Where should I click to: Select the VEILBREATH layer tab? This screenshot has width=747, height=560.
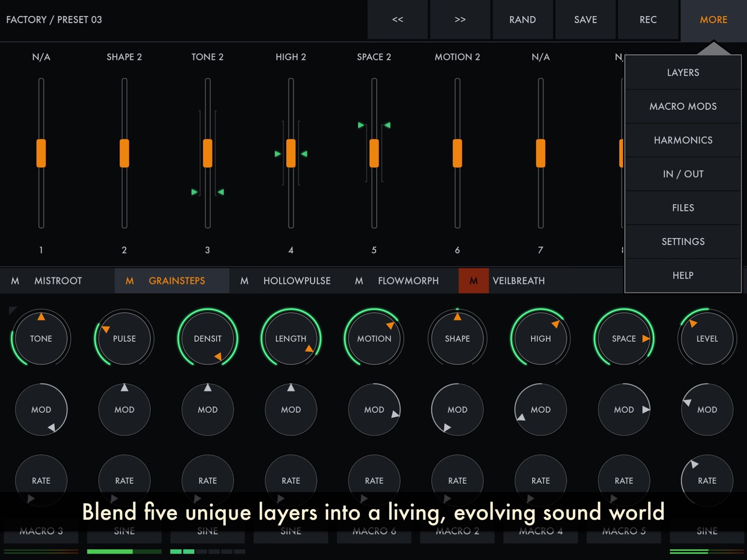519,281
